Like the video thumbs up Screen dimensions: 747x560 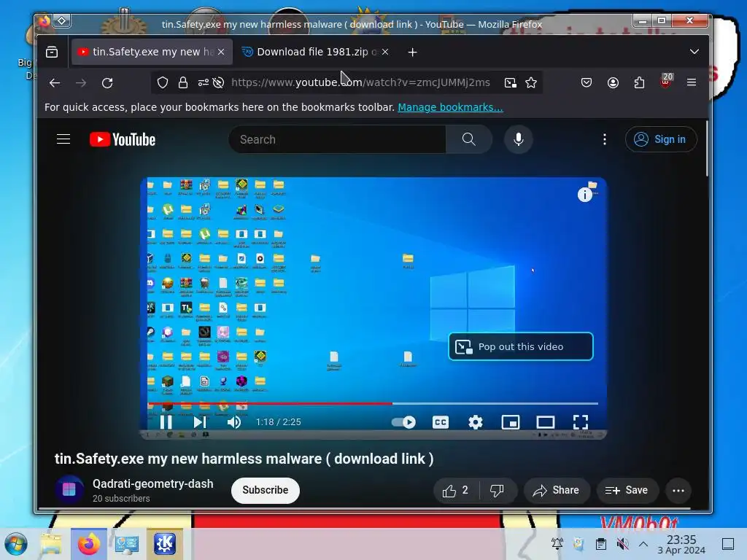[455, 491]
